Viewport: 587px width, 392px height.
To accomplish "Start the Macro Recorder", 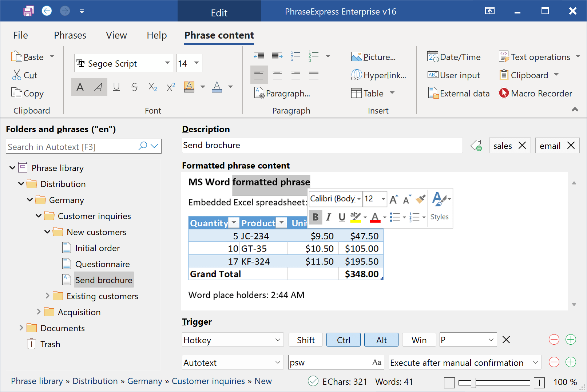I will click(x=536, y=94).
